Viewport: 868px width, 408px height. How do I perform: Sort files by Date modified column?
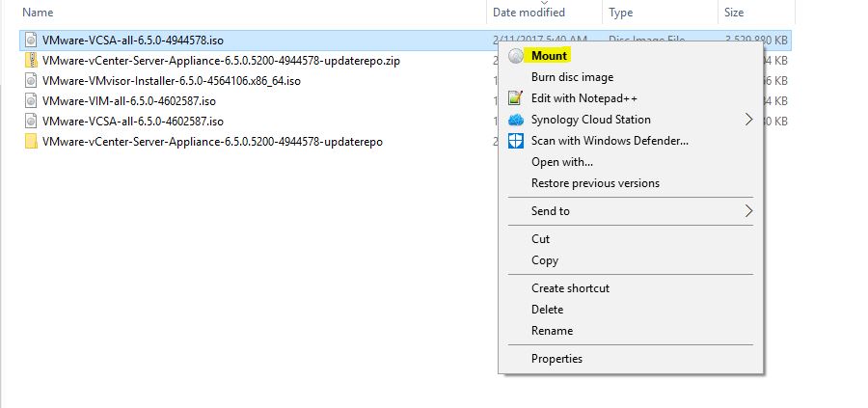pyautogui.click(x=529, y=12)
